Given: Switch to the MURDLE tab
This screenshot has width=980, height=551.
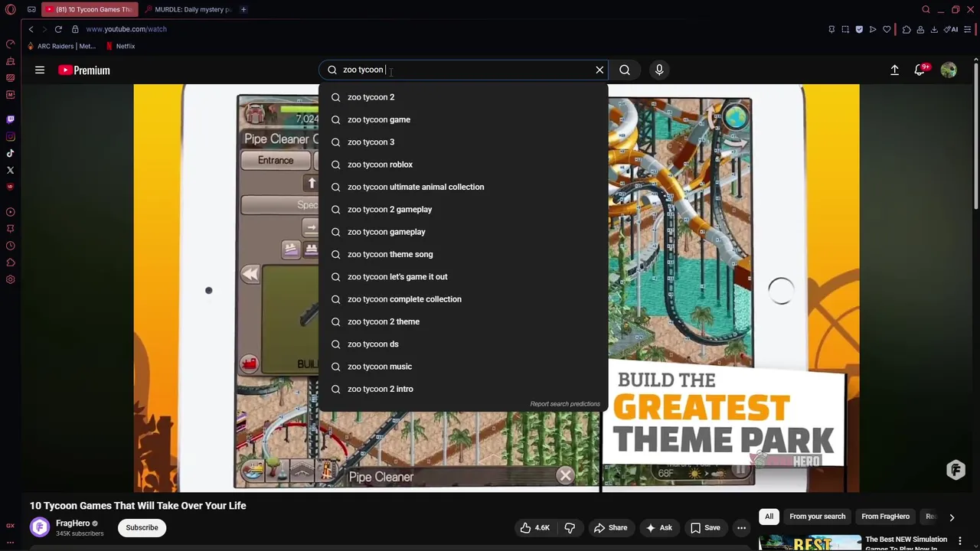Looking at the screenshot, I should point(188,10).
